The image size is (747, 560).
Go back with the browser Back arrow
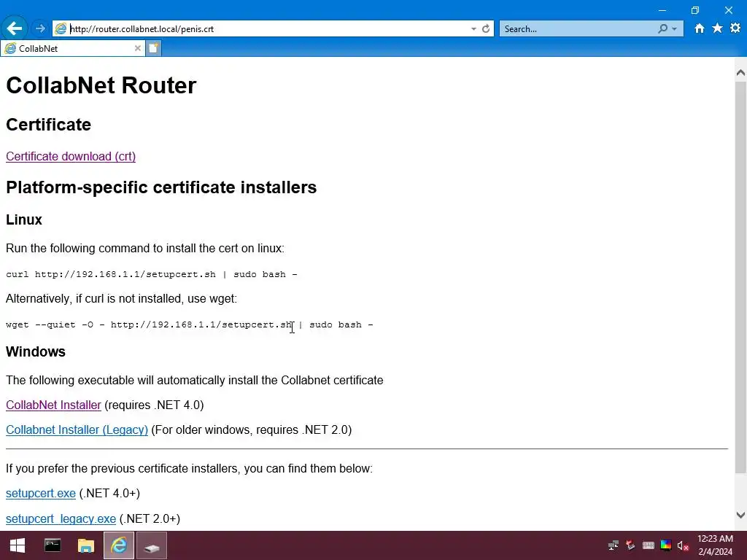(x=15, y=28)
